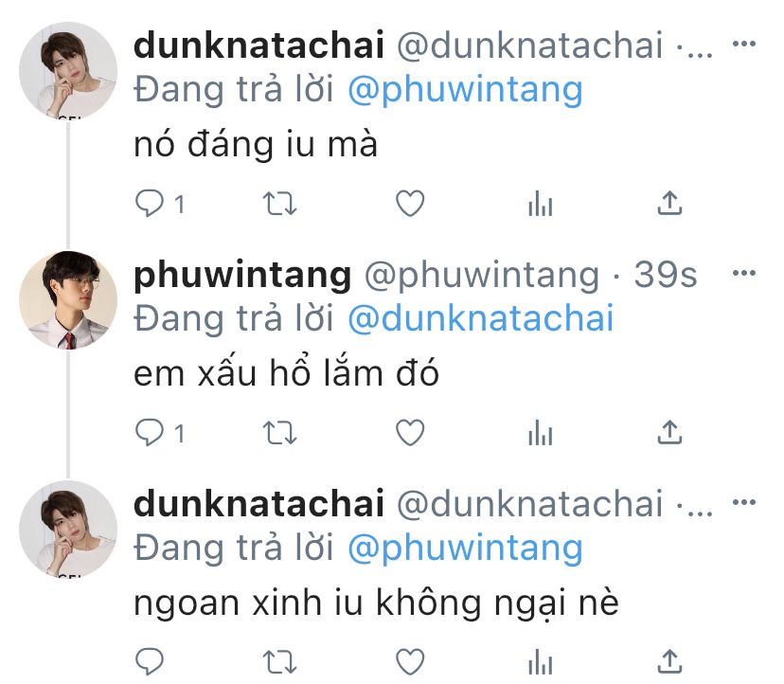Open more options for last dunknatachai tweet
This screenshot has height=684, width=784.
[744, 502]
